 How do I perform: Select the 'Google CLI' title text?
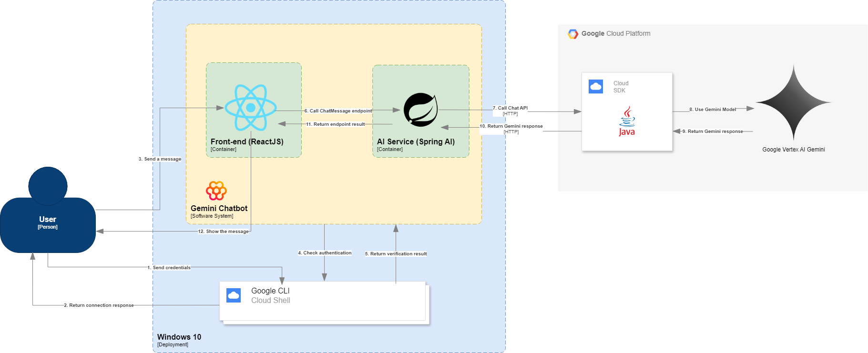pos(270,291)
